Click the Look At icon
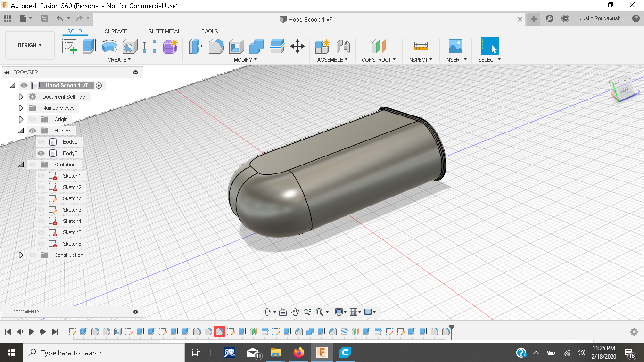 click(x=283, y=312)
